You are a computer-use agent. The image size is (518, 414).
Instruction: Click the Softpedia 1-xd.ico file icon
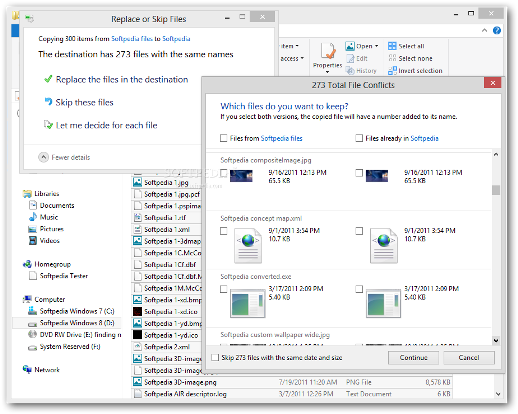137,311
